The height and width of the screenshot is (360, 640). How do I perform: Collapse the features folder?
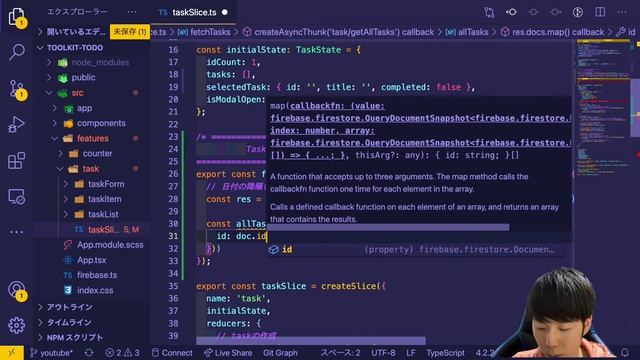(x=93, y=138)
